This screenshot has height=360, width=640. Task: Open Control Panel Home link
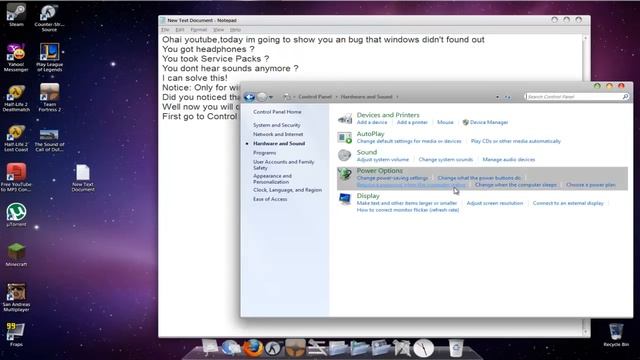click(x=277, y=112)
